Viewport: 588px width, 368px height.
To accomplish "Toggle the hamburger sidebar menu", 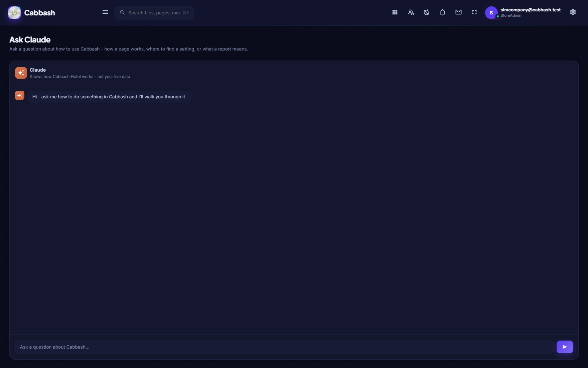I will tap(105, 12).
